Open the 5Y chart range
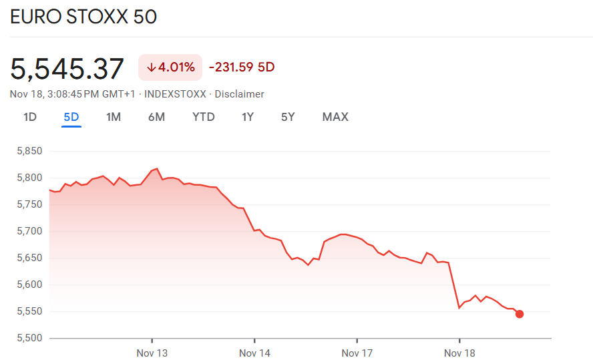 pos(288,118)
